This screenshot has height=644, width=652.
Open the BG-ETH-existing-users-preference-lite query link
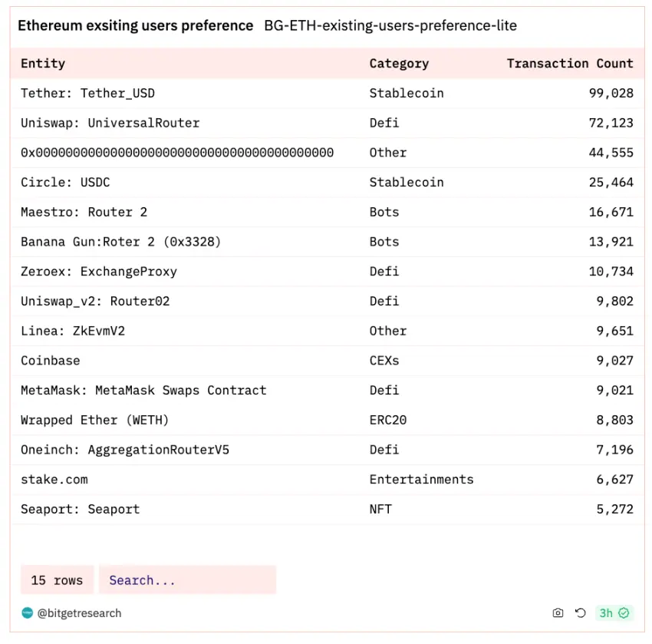390,25
